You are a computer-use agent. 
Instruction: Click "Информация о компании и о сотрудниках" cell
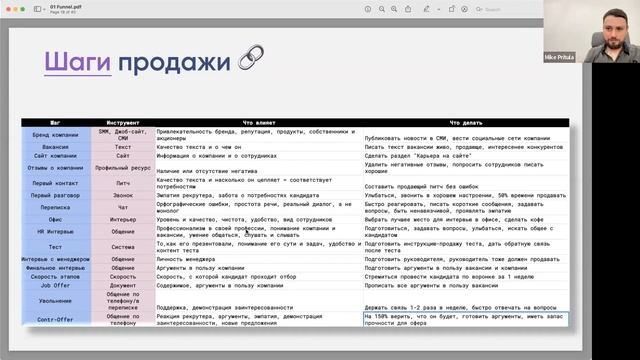pyautogui.click(x=259, y=156)
